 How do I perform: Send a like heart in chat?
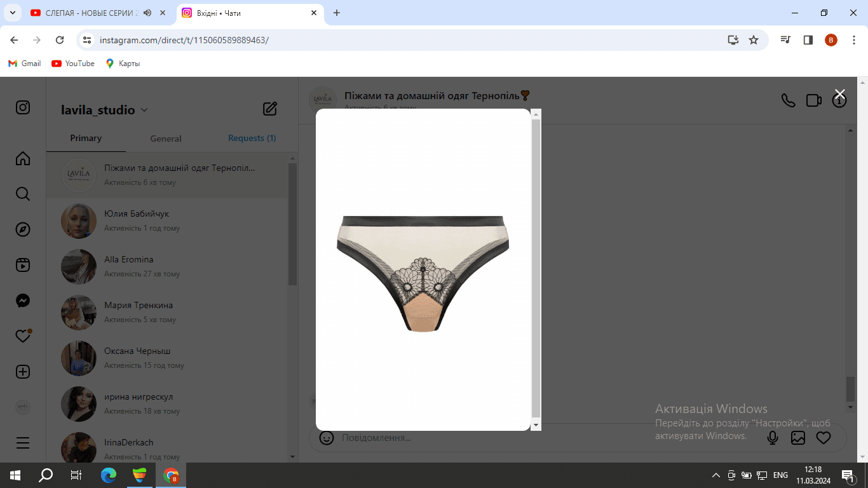tap(824, 438)
